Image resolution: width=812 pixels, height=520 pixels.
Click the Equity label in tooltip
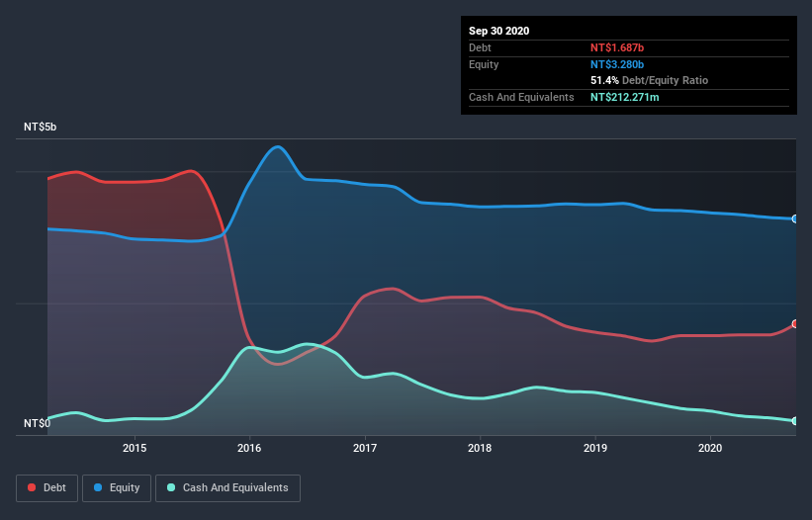[484, 64]
